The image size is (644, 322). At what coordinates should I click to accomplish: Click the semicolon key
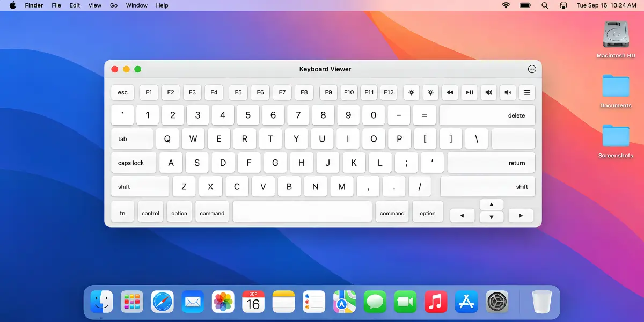coord(406,163)
